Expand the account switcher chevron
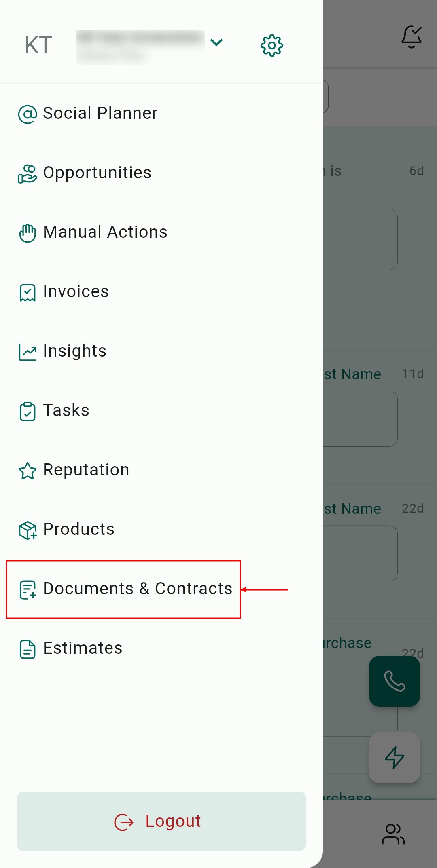The image size is (437, 868). coord(216,42)
